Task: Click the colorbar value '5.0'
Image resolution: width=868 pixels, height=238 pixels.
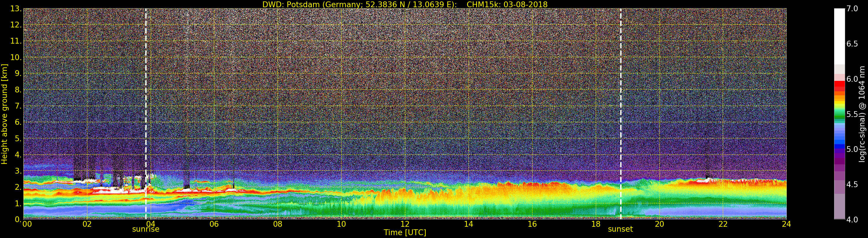Action: coord(852,149)
